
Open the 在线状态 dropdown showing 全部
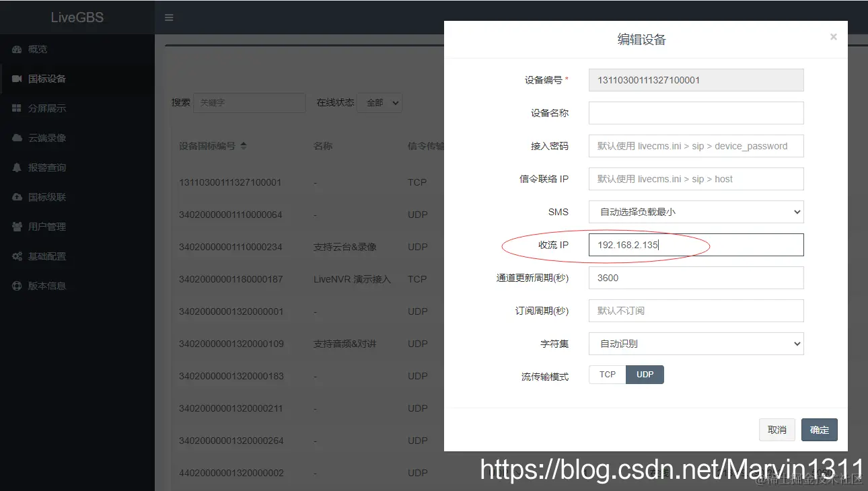[379, 103]
